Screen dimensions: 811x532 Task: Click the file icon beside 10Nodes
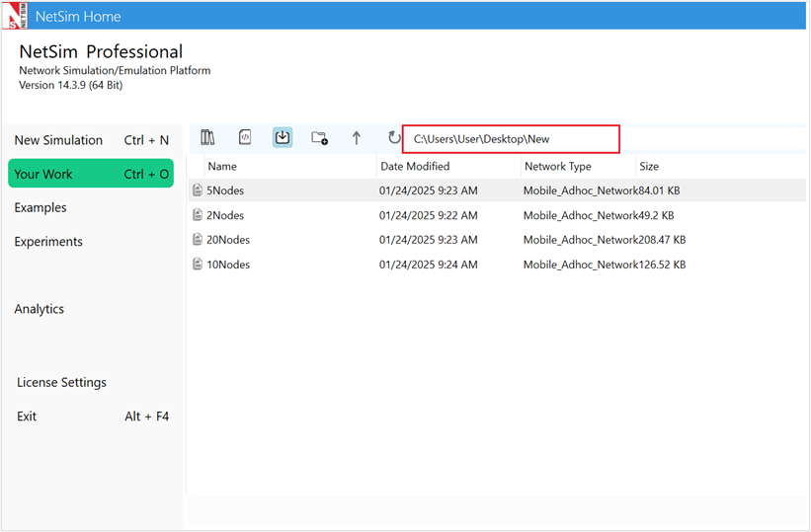197,264
